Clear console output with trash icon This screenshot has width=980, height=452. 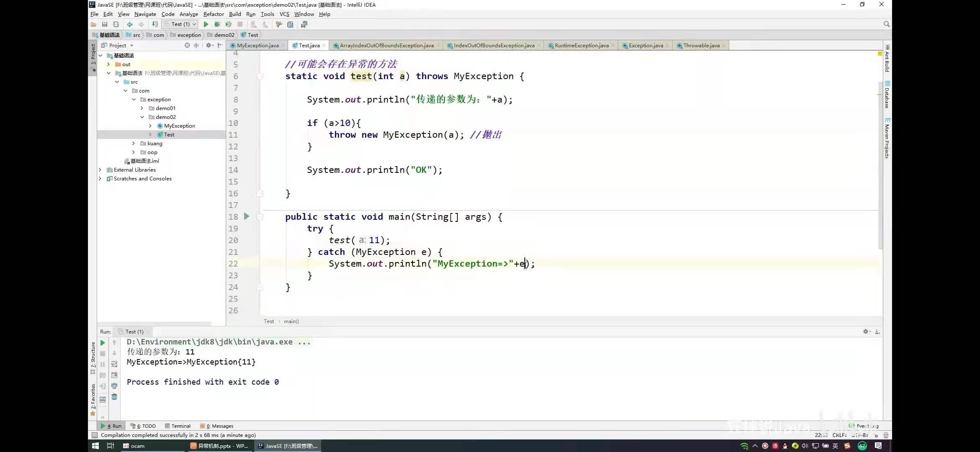click(114, 397)
